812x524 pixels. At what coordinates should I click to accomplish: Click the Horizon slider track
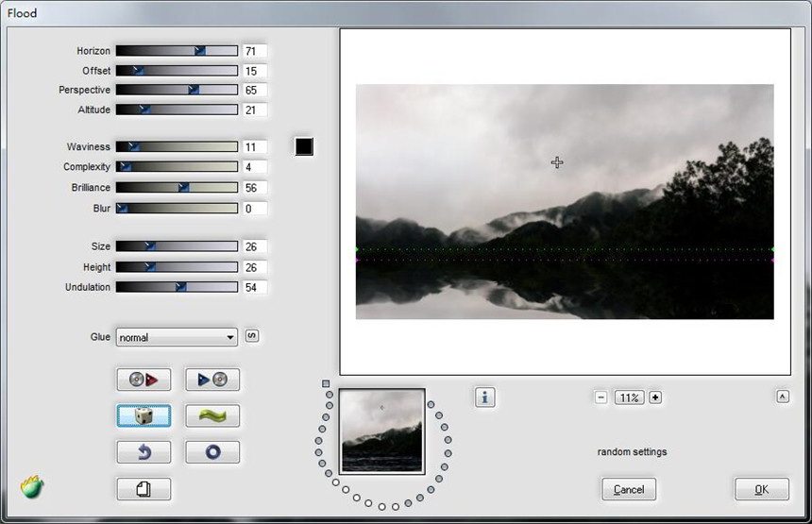177,51
